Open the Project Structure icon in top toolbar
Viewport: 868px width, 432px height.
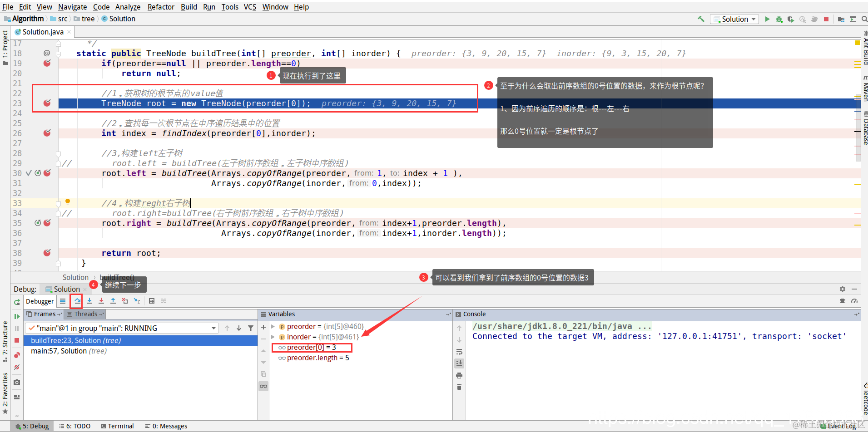pos(841,19)
